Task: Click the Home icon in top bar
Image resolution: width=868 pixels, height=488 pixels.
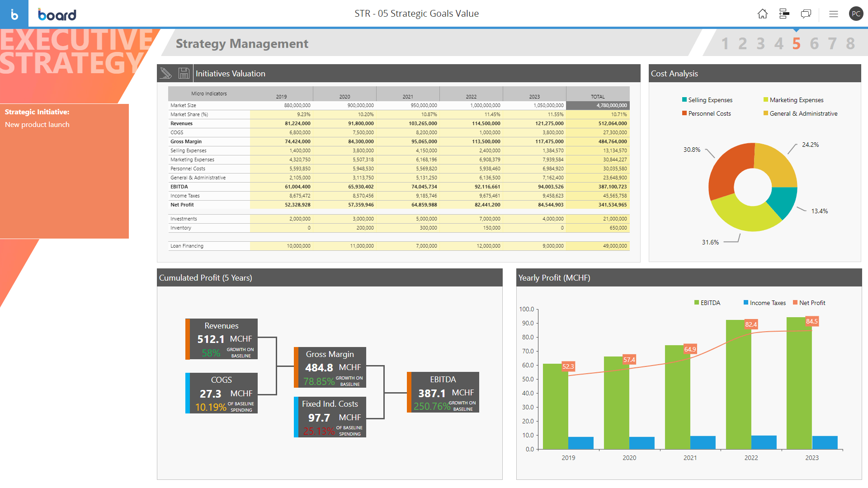Action: tap(762, 14)
